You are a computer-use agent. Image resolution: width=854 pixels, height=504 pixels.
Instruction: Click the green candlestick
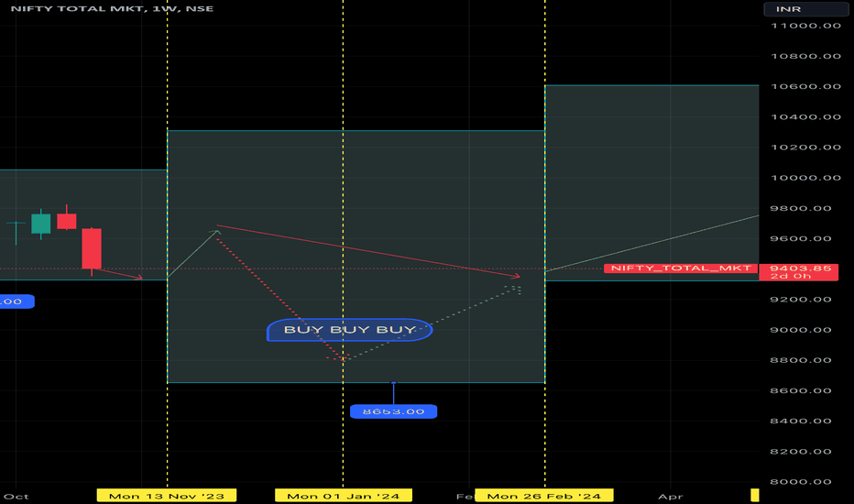click(41, 224)
